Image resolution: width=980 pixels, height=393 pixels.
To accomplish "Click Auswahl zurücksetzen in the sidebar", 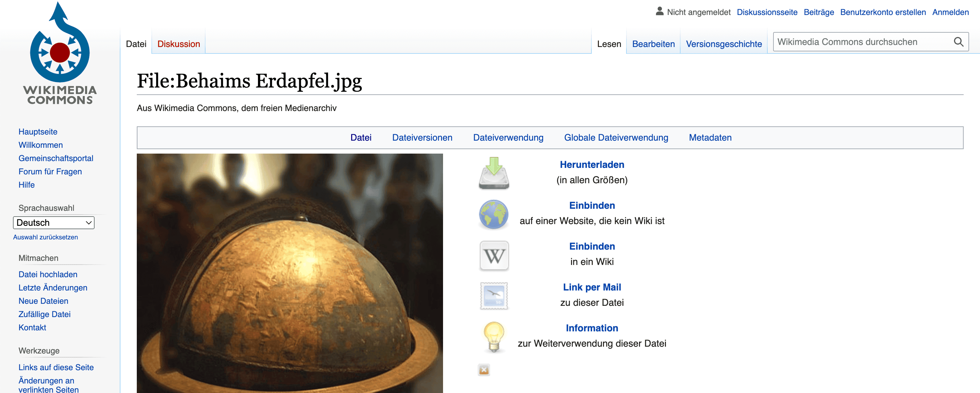I will tap(45, 237).
